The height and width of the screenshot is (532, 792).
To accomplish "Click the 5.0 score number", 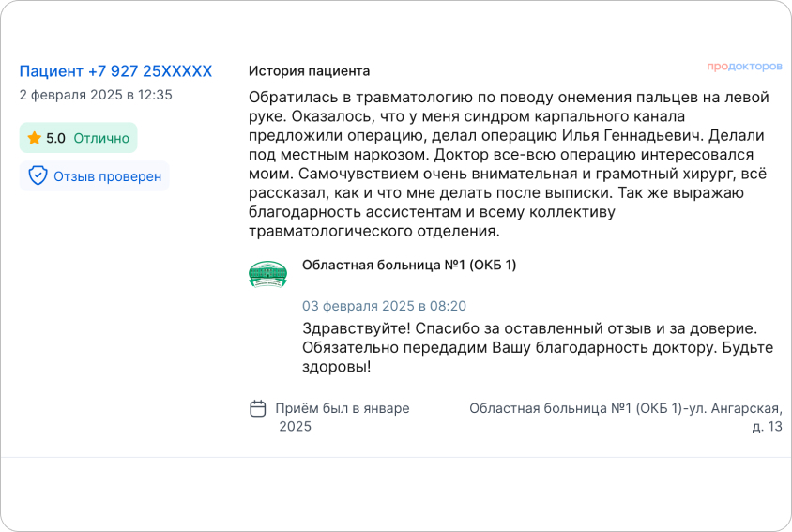I will pos(55,138).
